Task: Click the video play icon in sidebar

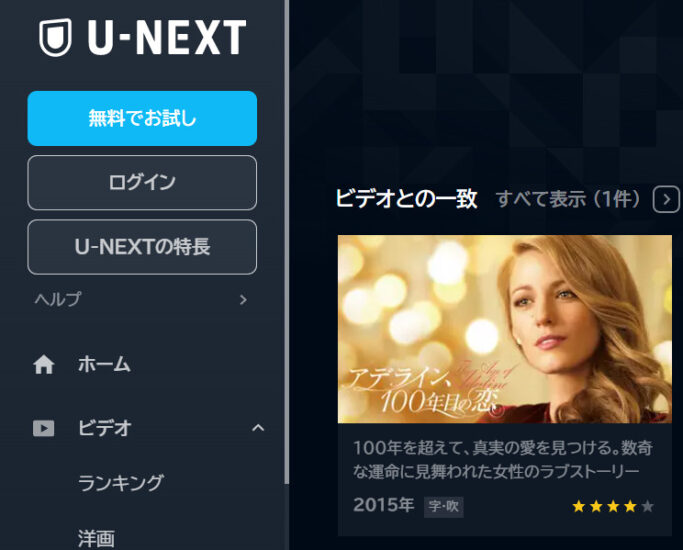Action: point(44,428)
